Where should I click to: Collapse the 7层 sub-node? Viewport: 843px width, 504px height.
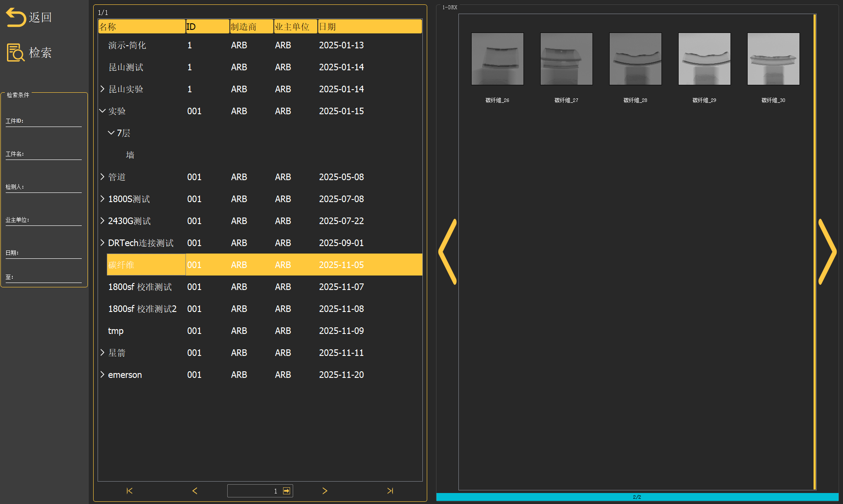tap(111, 133)
